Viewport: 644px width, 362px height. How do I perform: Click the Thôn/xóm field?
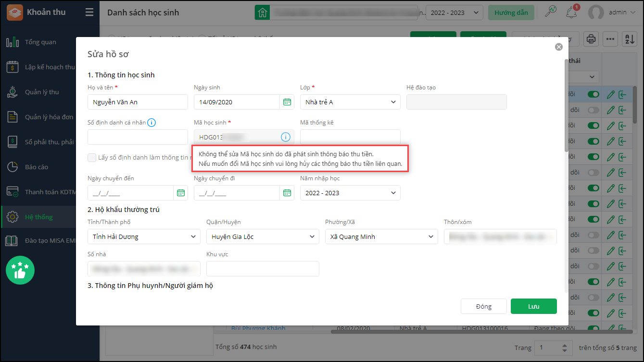pyautogui.click(x=500, y=237)
